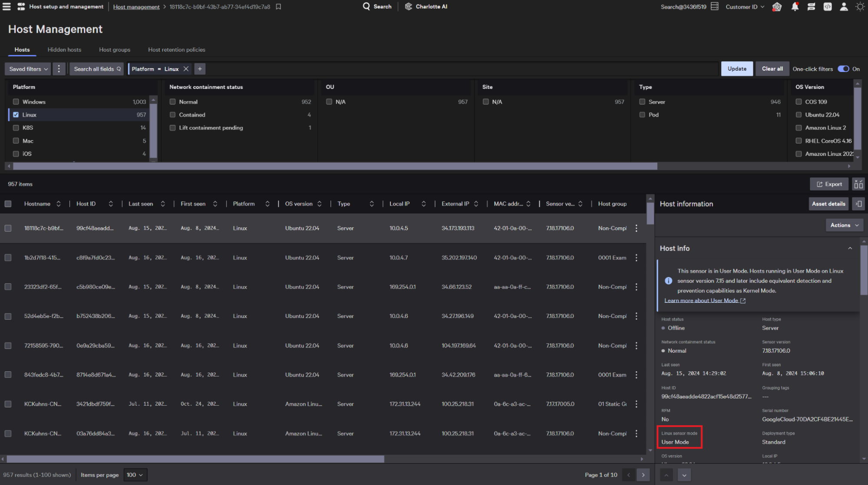868x485 pixels.
Task: Click the column layout toggle icon
Action: coord(858,184)
